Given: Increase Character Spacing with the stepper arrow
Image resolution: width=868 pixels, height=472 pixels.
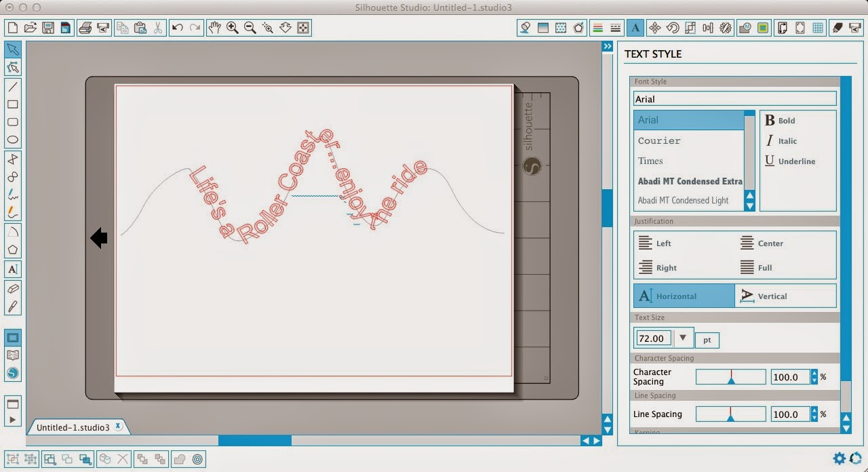Looking at the screenshot, I should click(x=814, y=374).
